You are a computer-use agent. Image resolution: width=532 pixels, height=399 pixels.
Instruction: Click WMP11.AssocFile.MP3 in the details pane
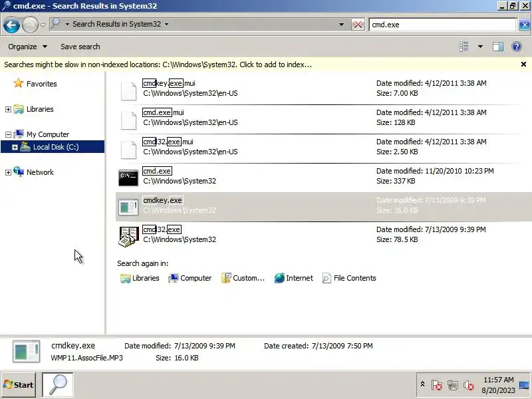pyautogui.click(x=87, y=358)
